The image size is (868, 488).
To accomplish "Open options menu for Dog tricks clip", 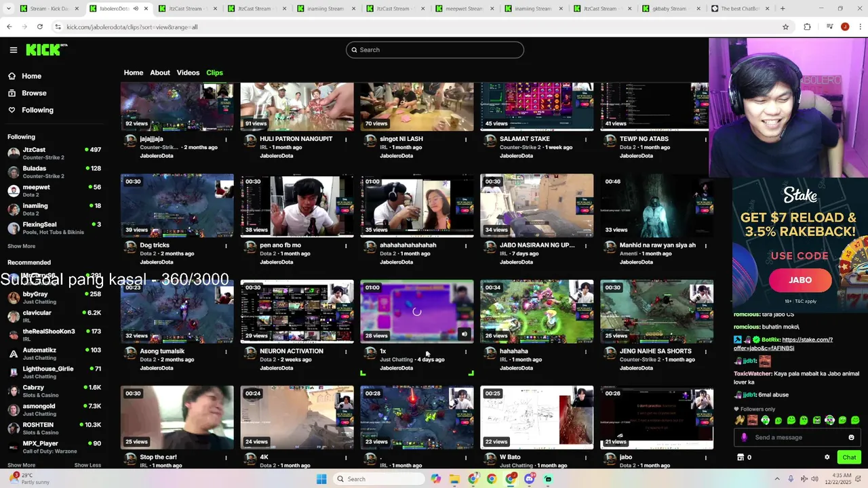I will coord(226,246).
